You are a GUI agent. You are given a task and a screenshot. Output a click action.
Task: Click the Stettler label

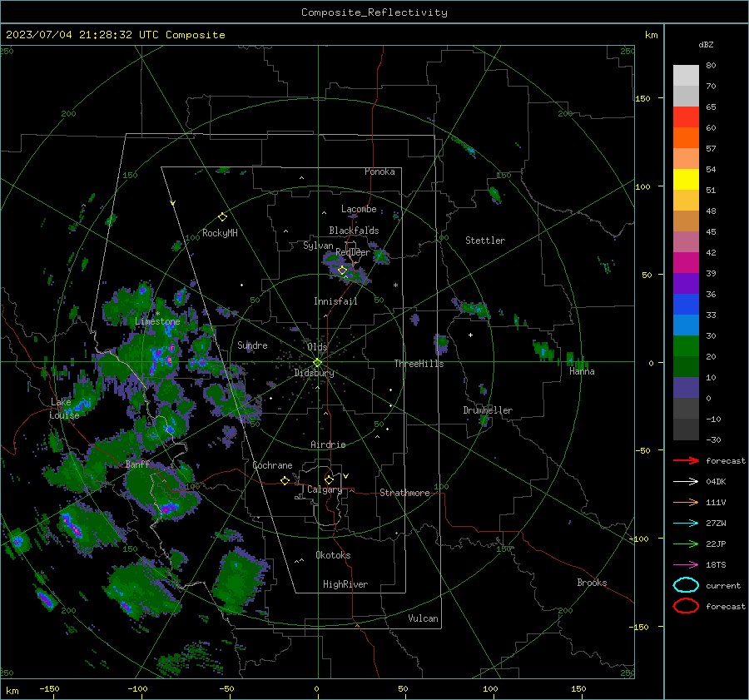pyautogui.click(x=485, y=241)
